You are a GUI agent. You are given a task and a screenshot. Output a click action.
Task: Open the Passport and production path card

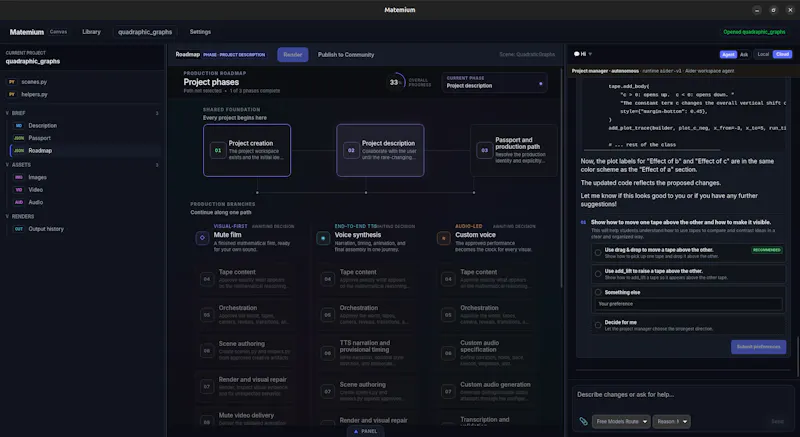pos(514,150)
